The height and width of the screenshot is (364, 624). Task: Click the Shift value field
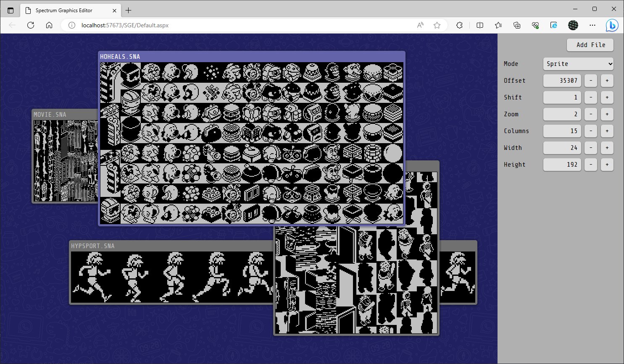tap(562, 97)
